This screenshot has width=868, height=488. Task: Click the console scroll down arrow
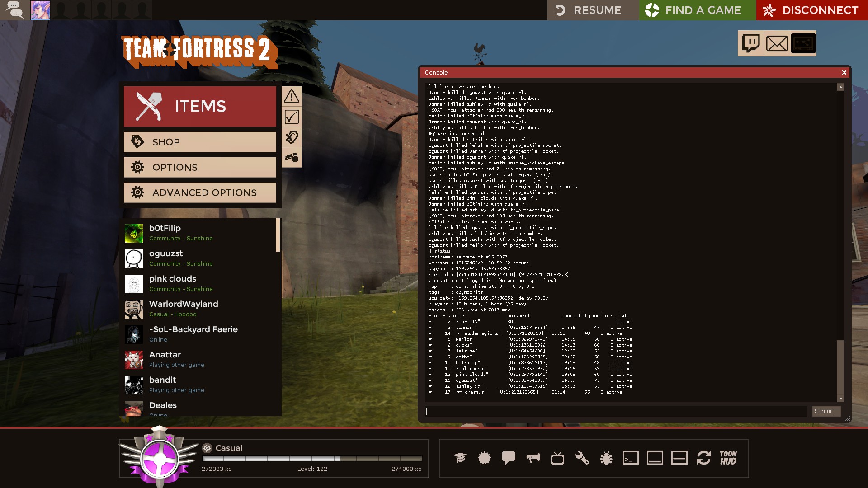pyautogui.click(x=840, y=399)
